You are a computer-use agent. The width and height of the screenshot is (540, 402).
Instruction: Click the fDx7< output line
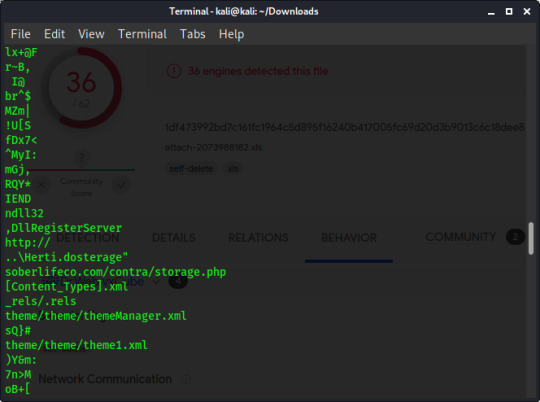click(x=21, y=140)
